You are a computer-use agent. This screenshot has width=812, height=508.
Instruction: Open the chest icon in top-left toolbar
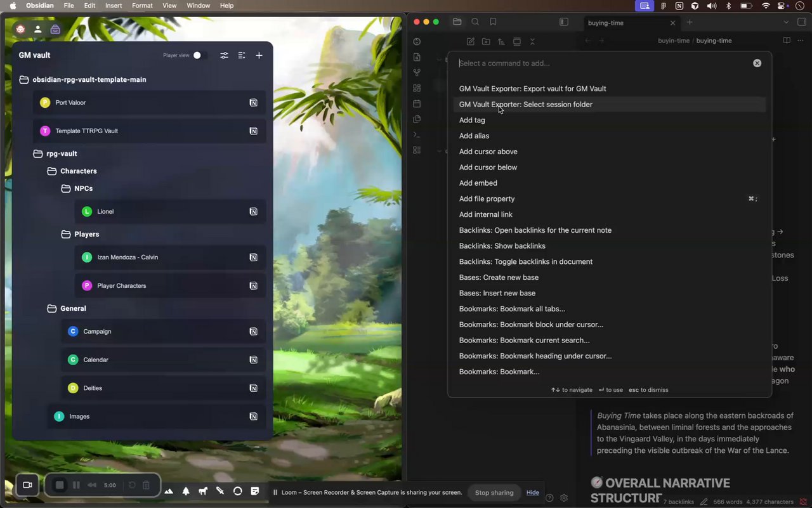[55, 29]
